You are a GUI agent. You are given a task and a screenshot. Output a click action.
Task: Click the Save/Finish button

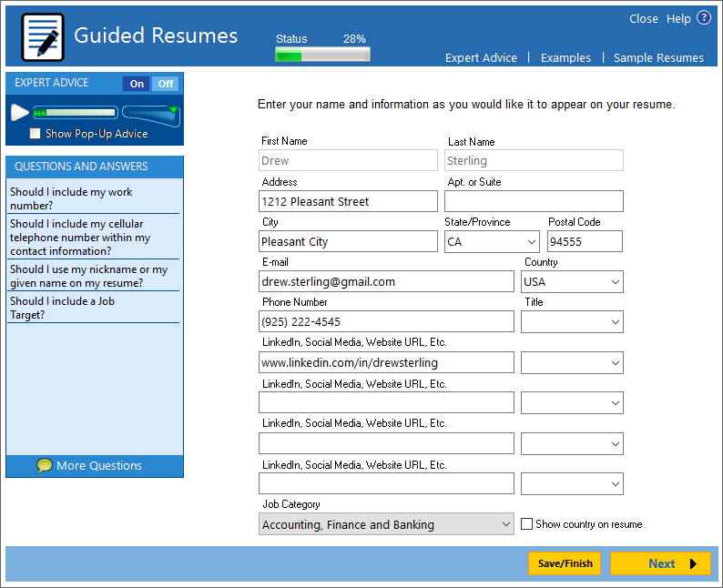(x=565, y=563)
